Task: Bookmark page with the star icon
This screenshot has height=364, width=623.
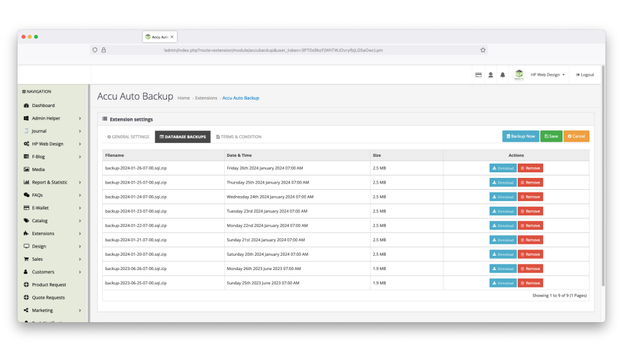Action: coord(483,50)
